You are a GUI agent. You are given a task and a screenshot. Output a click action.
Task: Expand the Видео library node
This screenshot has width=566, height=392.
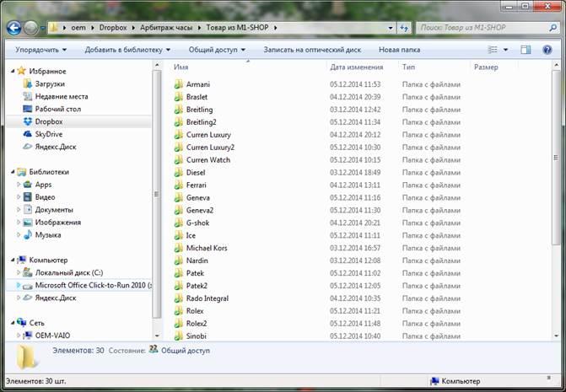tap(19, 197)
